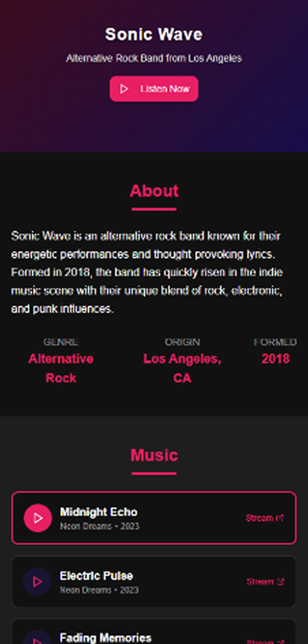
Task: Click the Sonic Wave band title
Action: click(x=154, y=34)
